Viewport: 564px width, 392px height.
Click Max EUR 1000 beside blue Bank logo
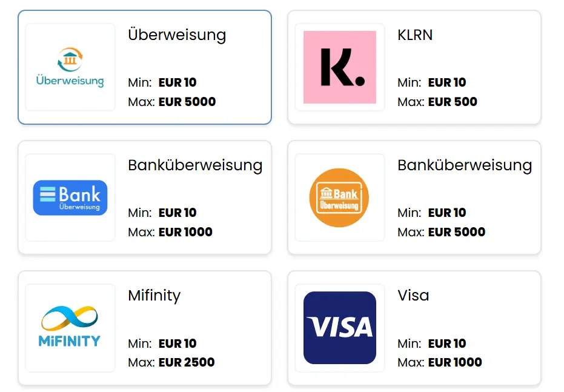tap(170, 232)
